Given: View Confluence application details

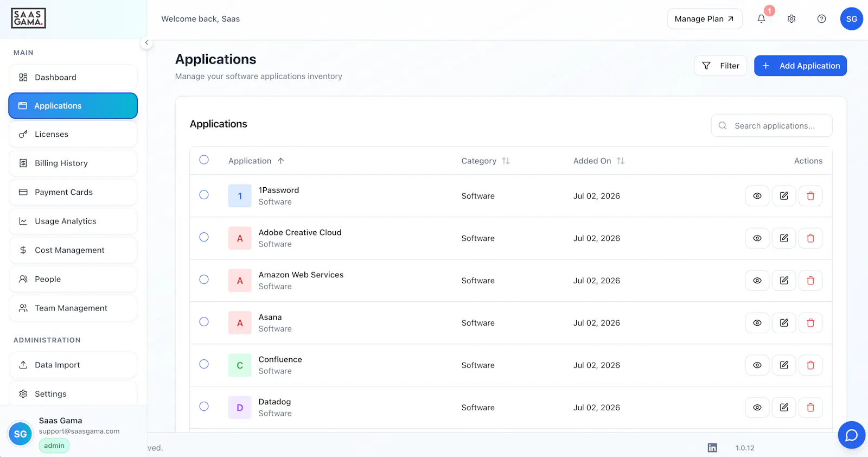Looking at the screenshot, I should tap(757, 365).
